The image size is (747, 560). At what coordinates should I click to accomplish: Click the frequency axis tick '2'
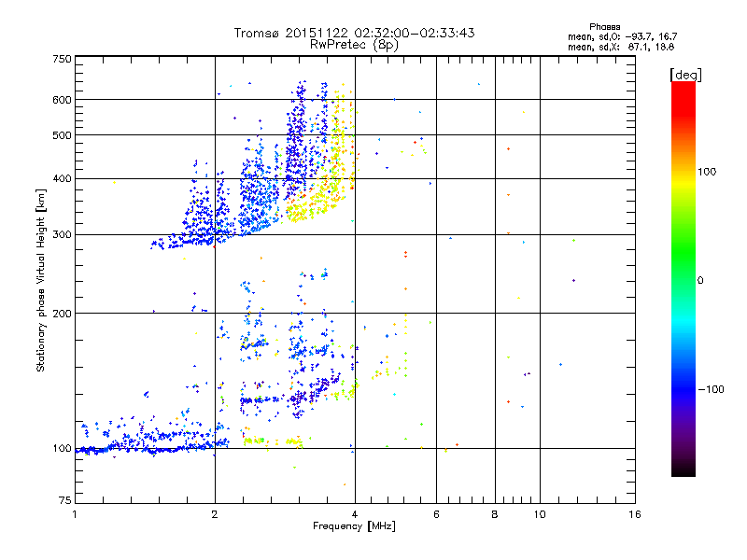(215, 514)
